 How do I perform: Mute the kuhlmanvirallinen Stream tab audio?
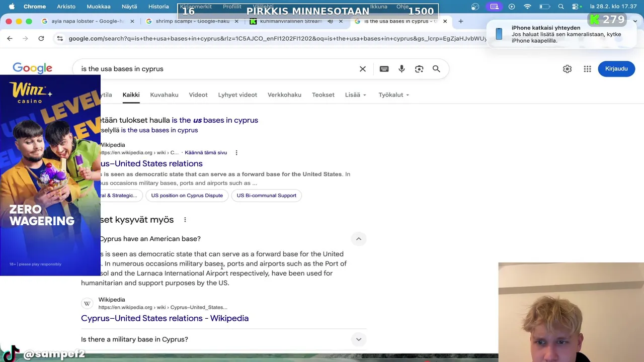click(330, 21)
